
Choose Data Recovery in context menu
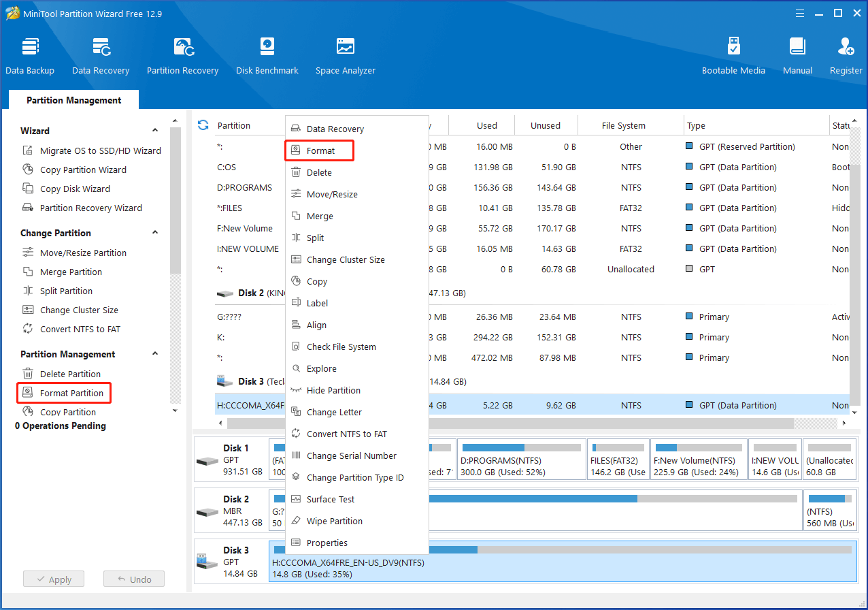[x=356, y=129]
